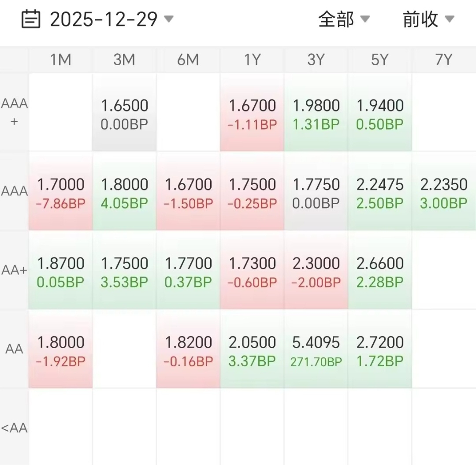Click the AA+ rating row label

click(15, 270)
